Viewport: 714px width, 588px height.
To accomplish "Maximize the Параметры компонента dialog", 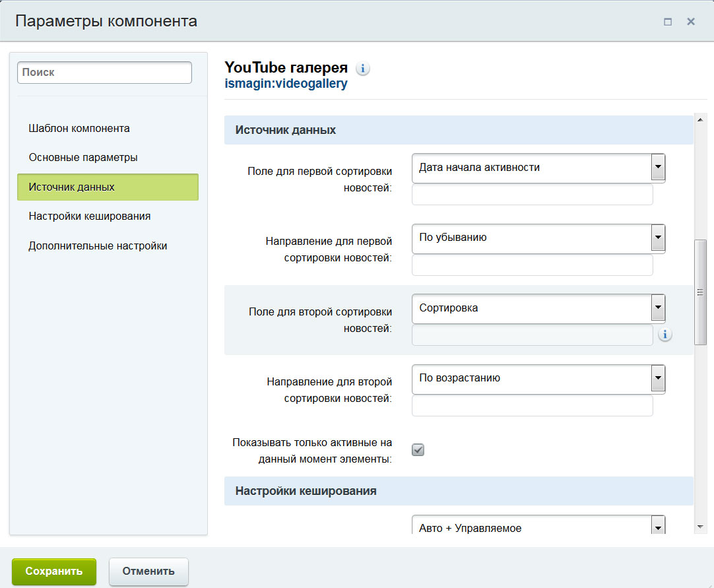I will [x=668, y=22].
